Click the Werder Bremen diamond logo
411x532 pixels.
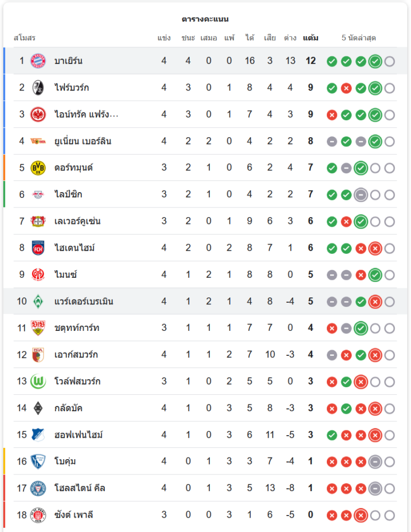pos(38,301)
